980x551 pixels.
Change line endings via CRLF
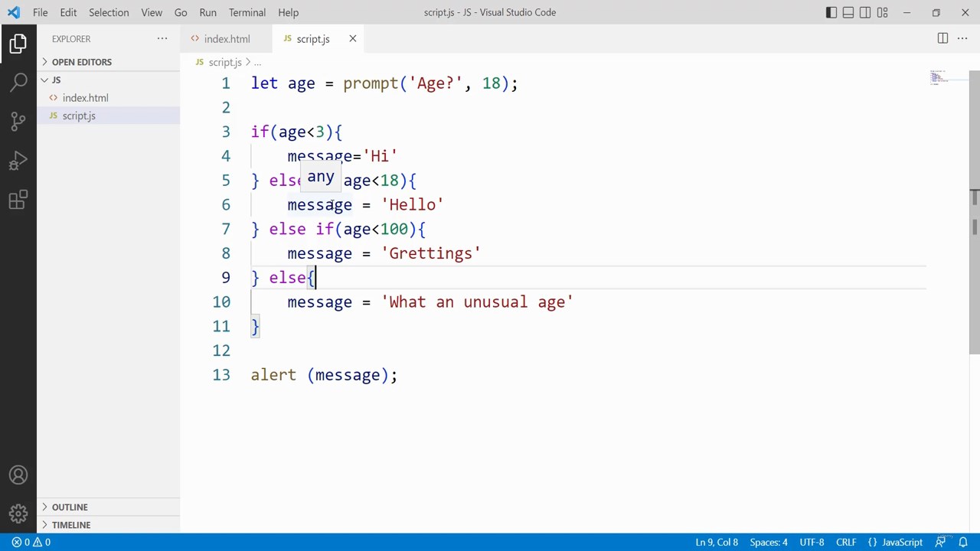tap(846, 542)
